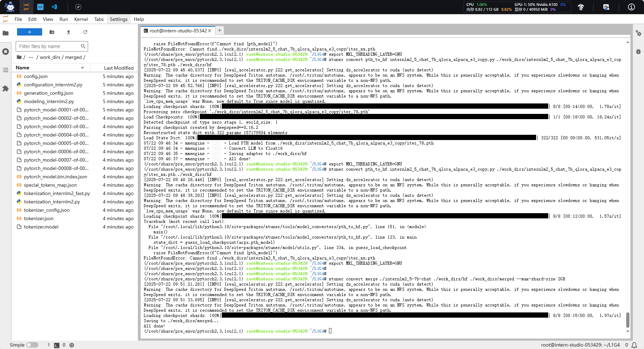Click the Filter files by name field
Image resolution: width=644 pixels, height=349 pixels.
tap(52, 46)
